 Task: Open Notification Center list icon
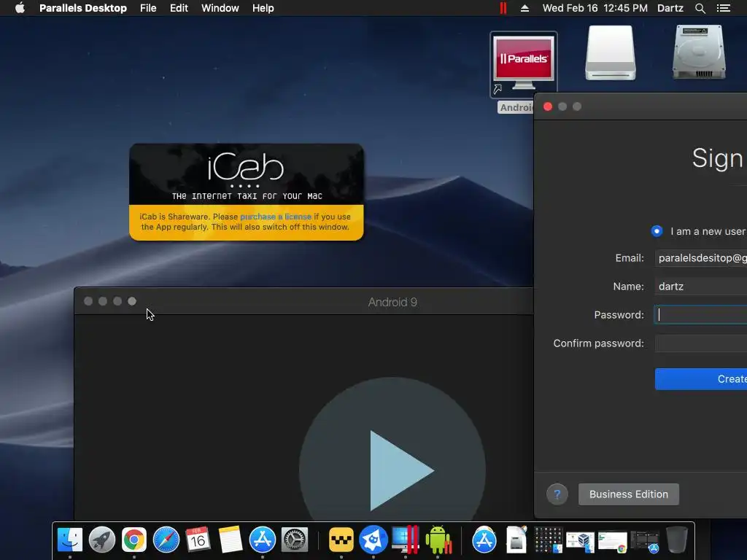(x=724, y=8)
